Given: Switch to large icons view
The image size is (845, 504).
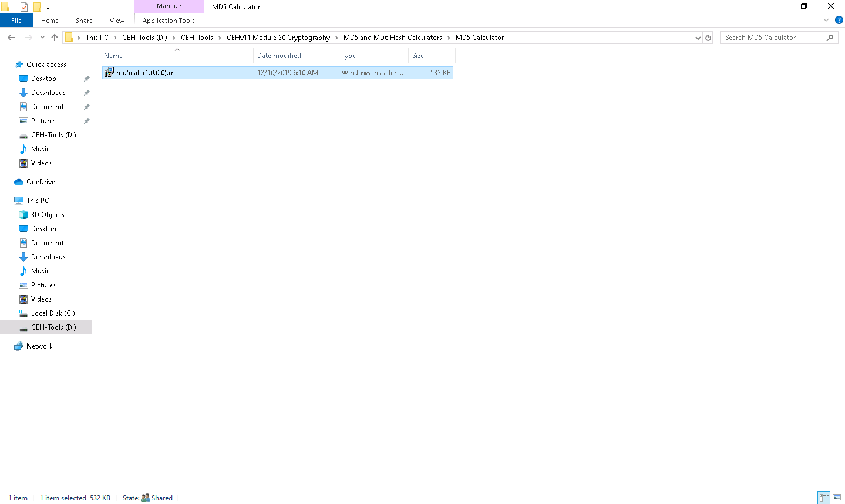Looking at the screenshot, I should click(837, 498).
